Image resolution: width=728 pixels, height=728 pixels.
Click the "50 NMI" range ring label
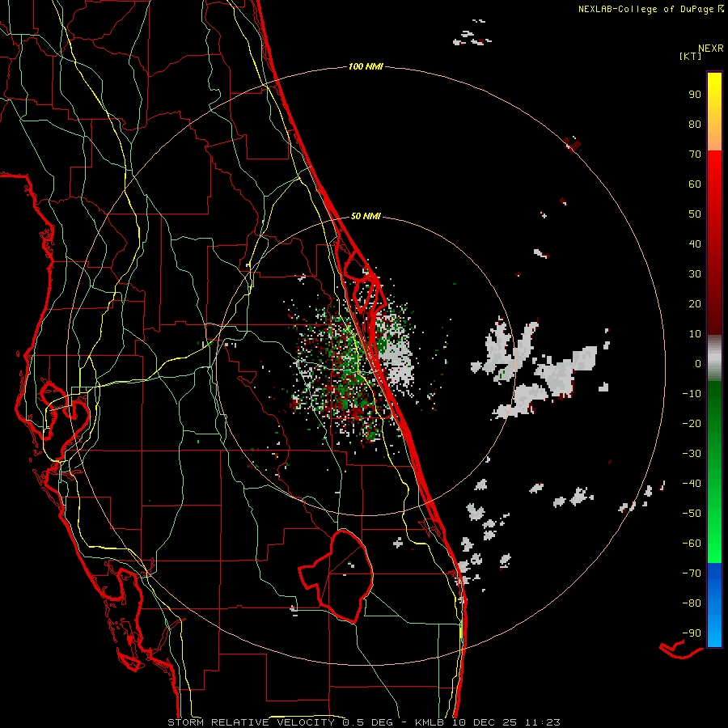(366, 216)
